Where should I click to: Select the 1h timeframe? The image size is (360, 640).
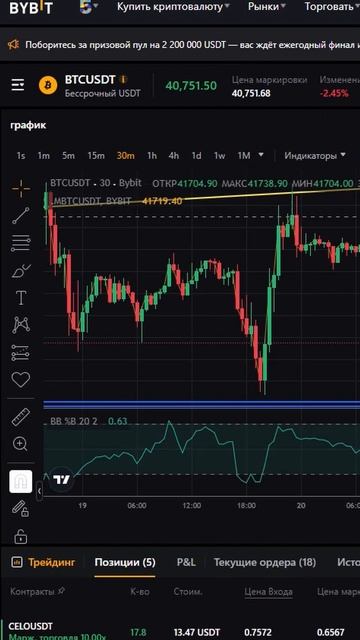pyautogui.click(x=152, y=156)
